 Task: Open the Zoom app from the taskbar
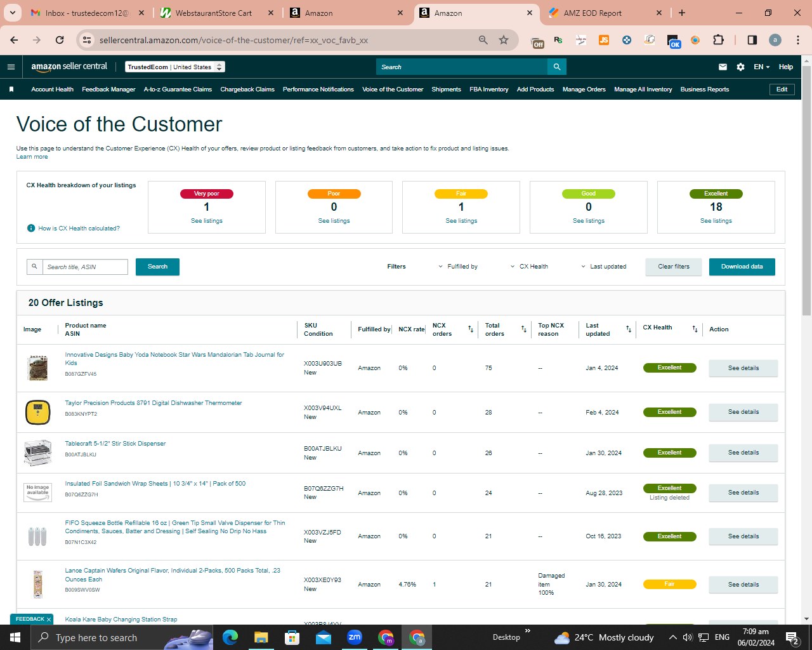tap(355, 637)
